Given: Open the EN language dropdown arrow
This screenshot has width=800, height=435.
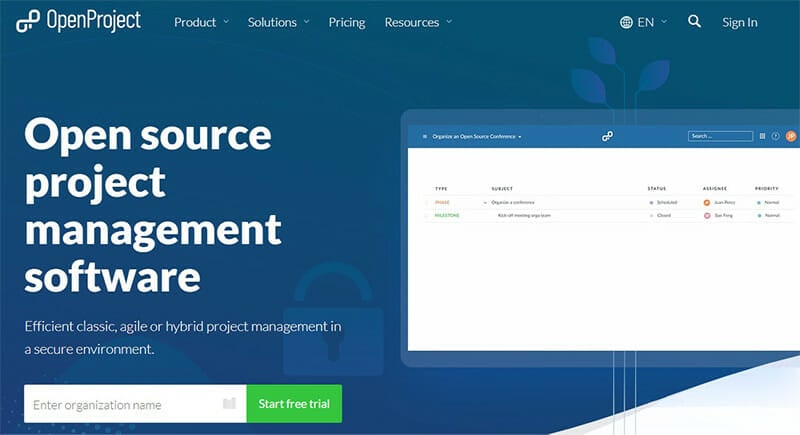Looking at the screenshot, I should pos(664,22).
